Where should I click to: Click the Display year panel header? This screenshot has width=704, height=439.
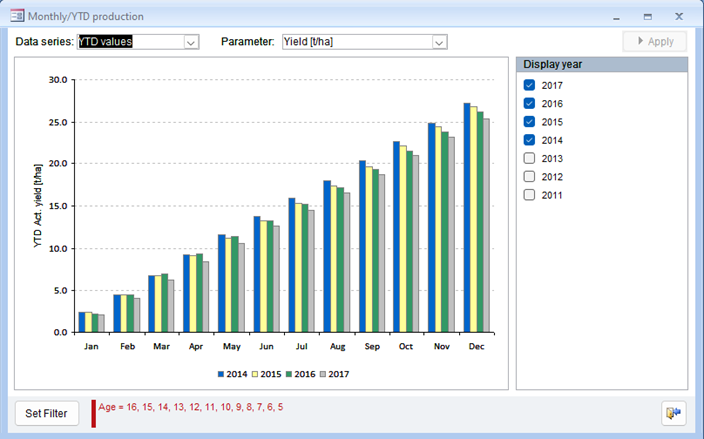click(x=602, y=64)
